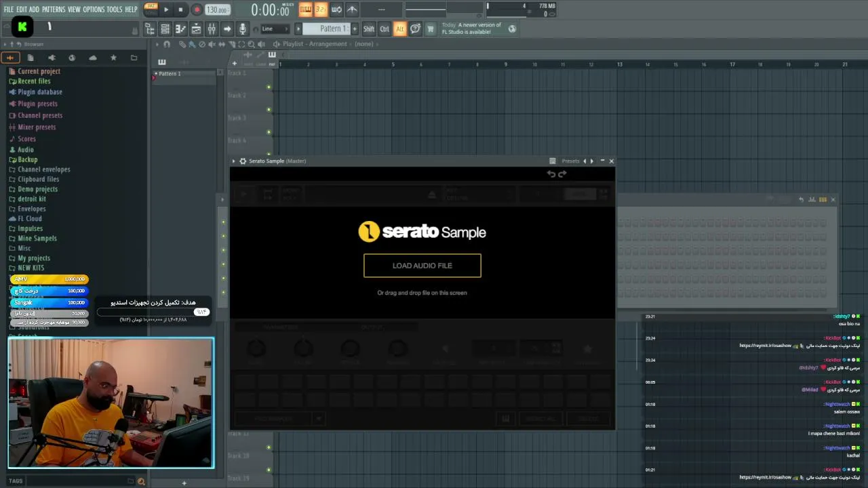Click the Browser search magnifier icon
The width and height of the screenshot is (868, 488).
click(141, 481)
